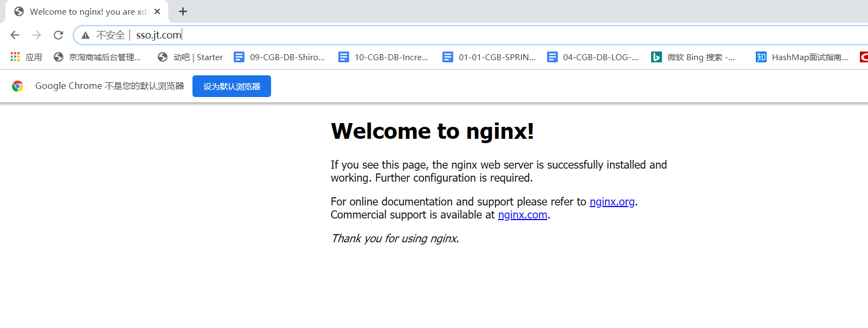
Task: Click Chrome logo in default browser bar
Action: point(18,86)
